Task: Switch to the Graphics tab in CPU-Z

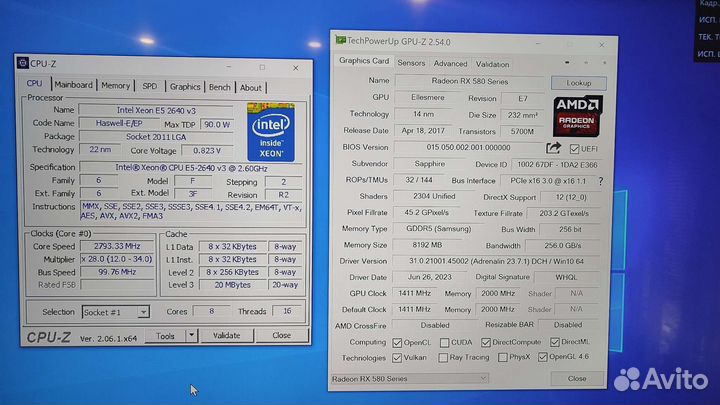Action: [x=185, y=86]
